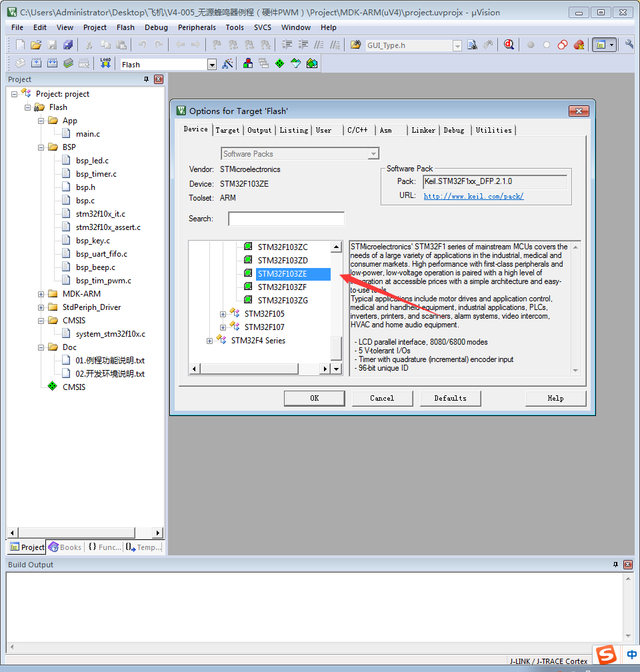
Task: Open Configuration via the wrench icon
Action: (629, 45)
